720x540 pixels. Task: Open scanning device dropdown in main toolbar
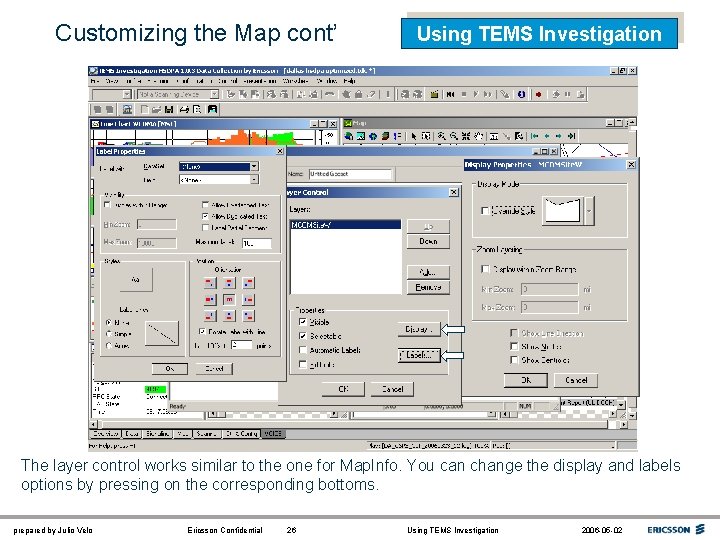[x=214, y=94]
